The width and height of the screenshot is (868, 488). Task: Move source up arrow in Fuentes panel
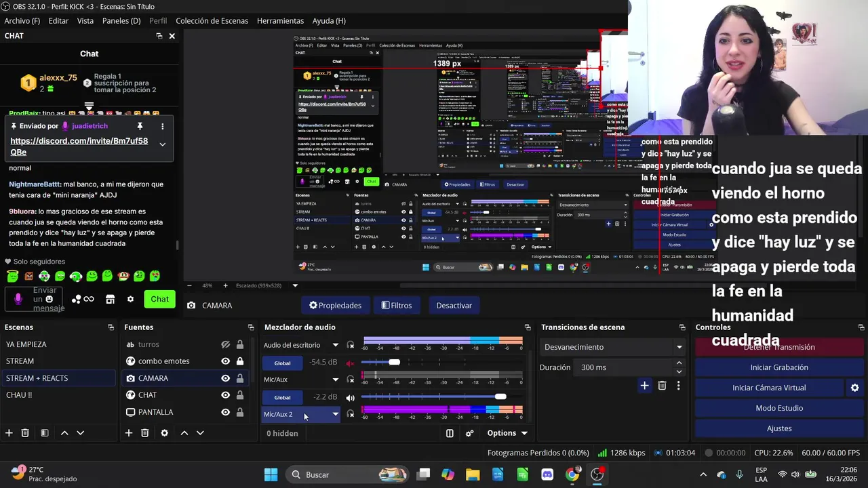(184, 433)
